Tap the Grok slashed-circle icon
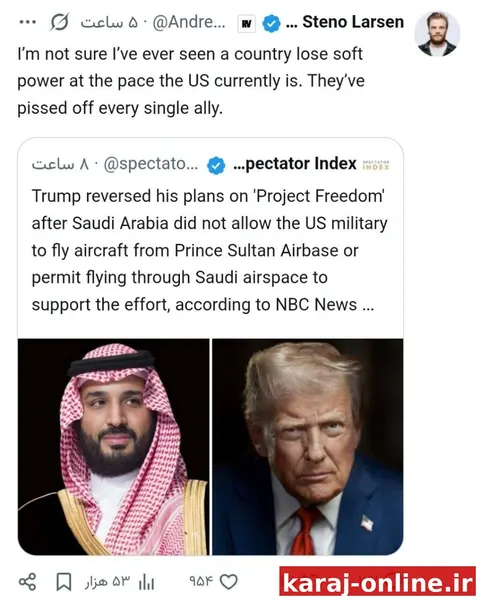Viewport: 480px width, 600px height. coord(59,22)
